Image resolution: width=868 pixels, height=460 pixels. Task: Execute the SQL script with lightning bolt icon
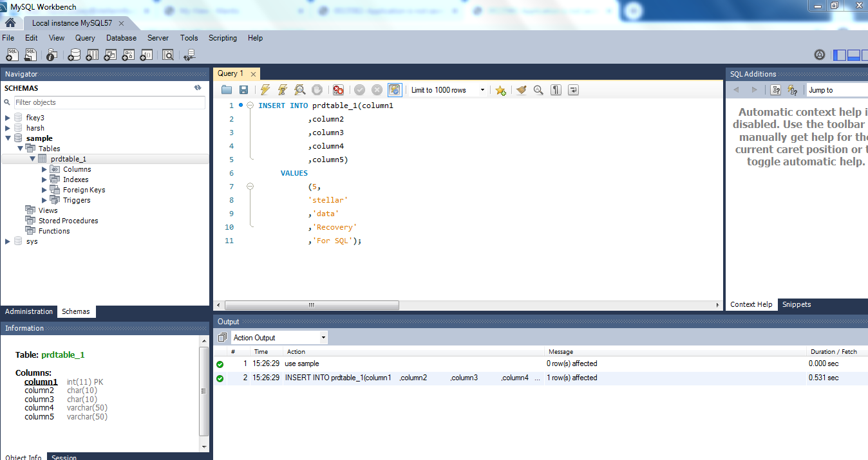(265, 90)
